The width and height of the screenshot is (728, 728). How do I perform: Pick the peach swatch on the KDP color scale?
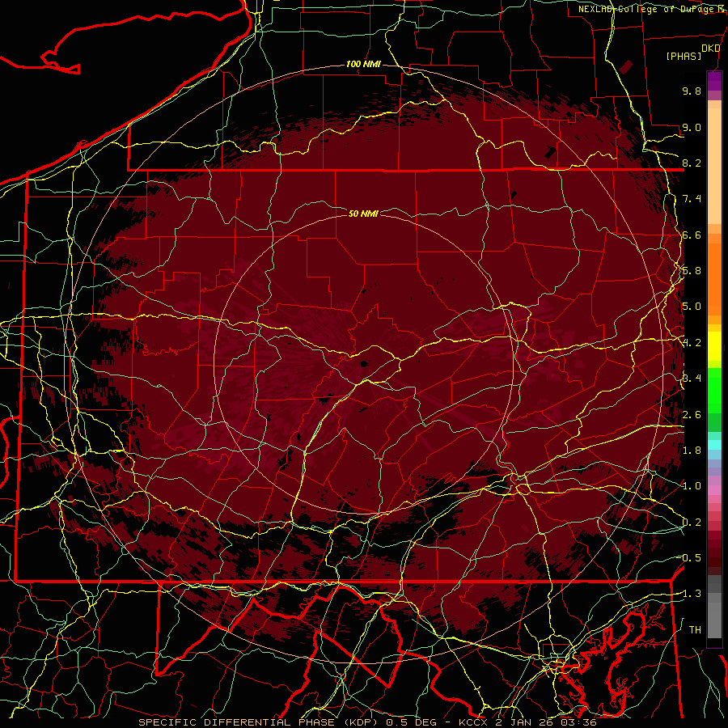tap(714, 167)
